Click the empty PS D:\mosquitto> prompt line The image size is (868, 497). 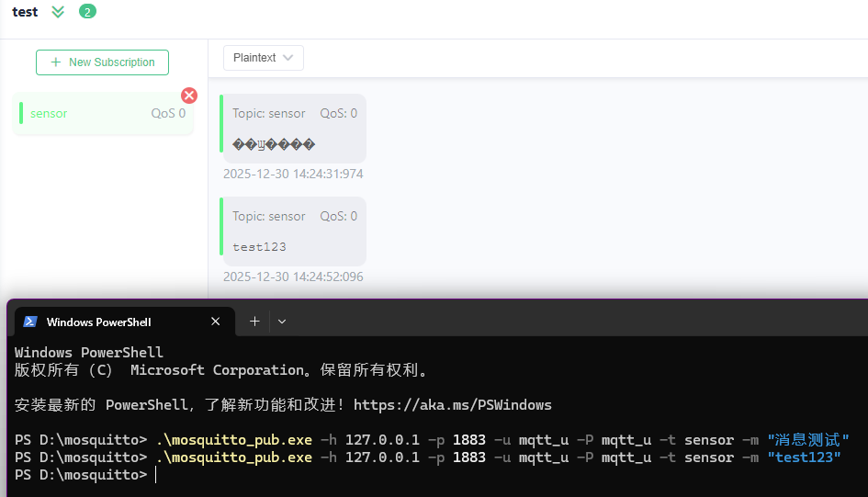(81, 475)
